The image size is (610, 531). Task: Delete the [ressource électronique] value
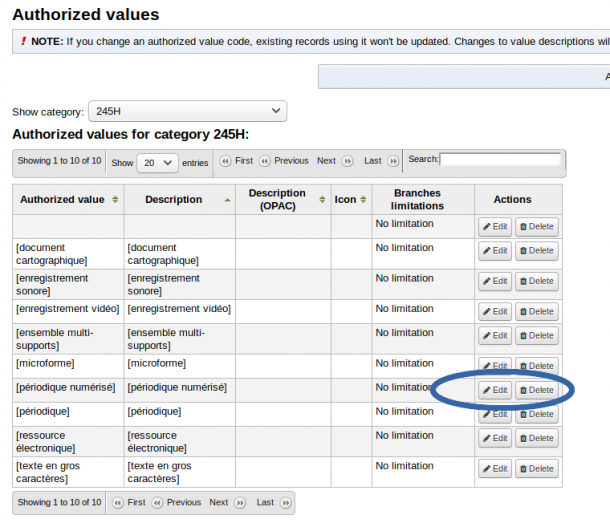pos(537,438)
